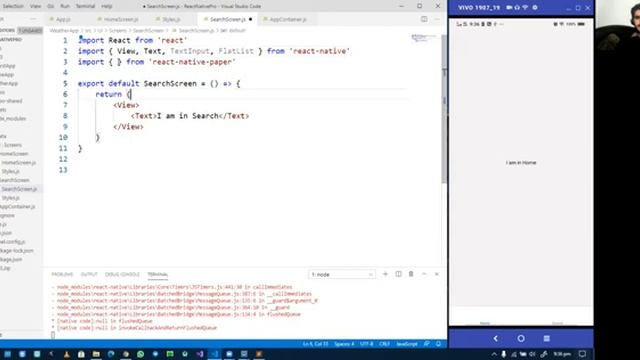
Task: Click 'I am in Home' text on phone screen
Action: tap(521, 162)
